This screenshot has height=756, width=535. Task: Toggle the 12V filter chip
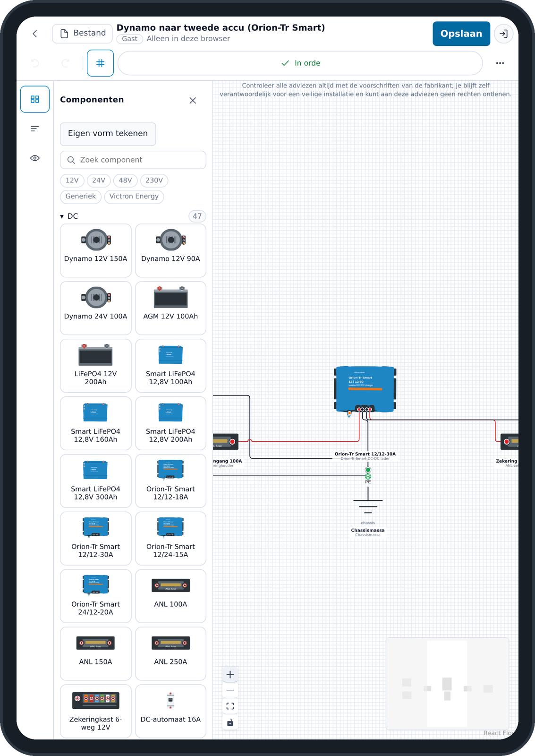click(x=72, y=180)
